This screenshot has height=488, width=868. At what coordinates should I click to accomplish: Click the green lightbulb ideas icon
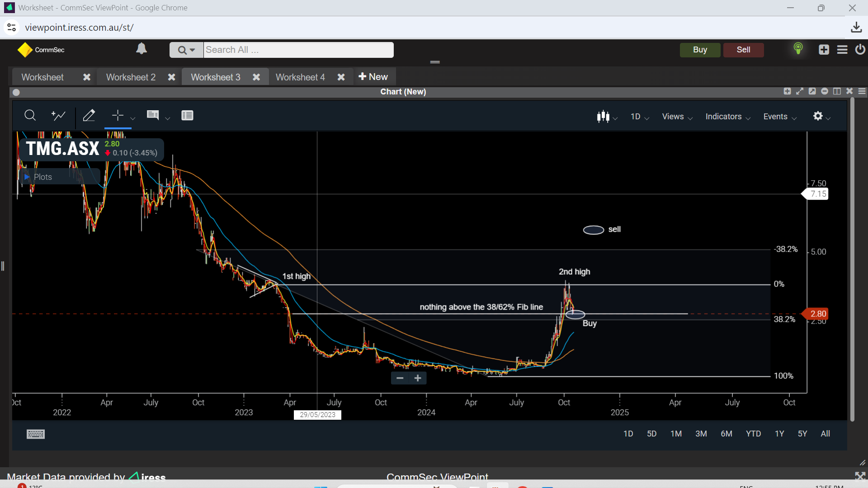click(x=798, y=48)
